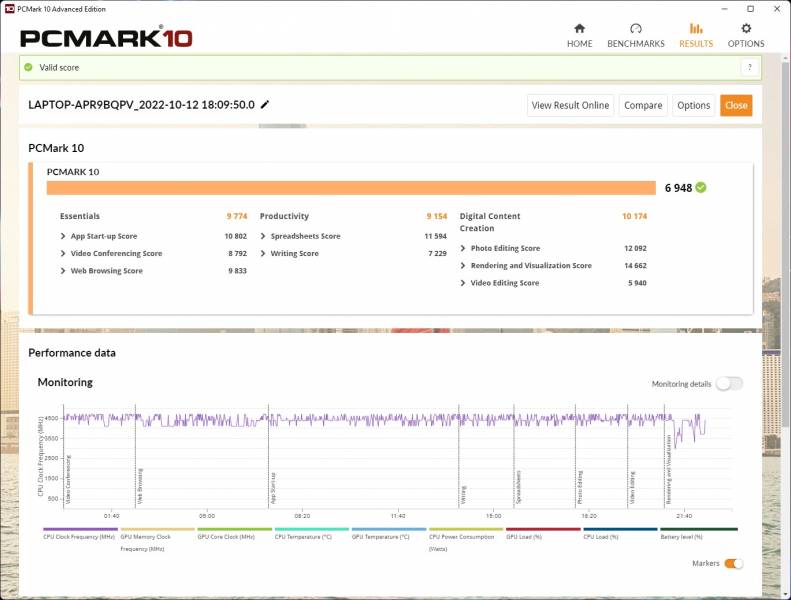The image size is (791, 600).
Task: Turn off the Markers toggle
Action: pos(733,563)
